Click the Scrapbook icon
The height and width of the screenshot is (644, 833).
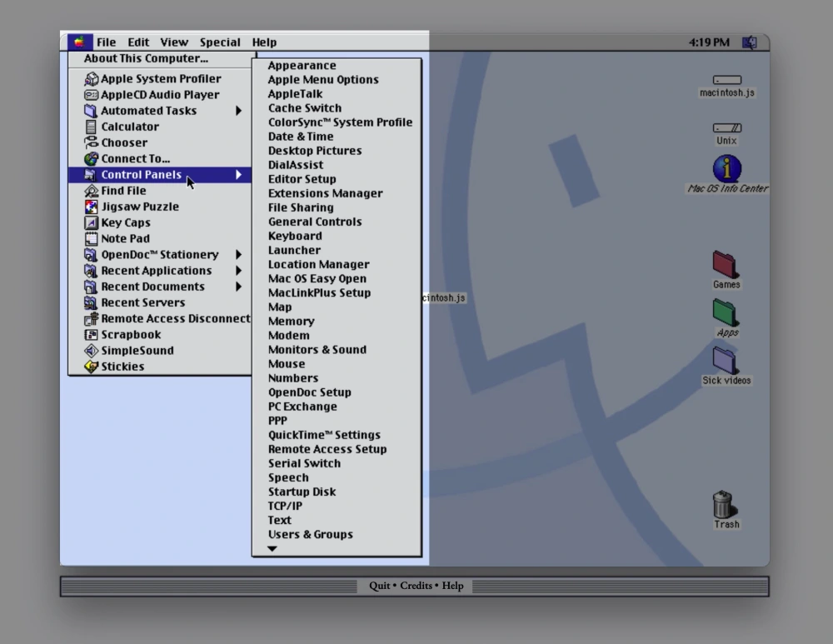click(92, 334)
